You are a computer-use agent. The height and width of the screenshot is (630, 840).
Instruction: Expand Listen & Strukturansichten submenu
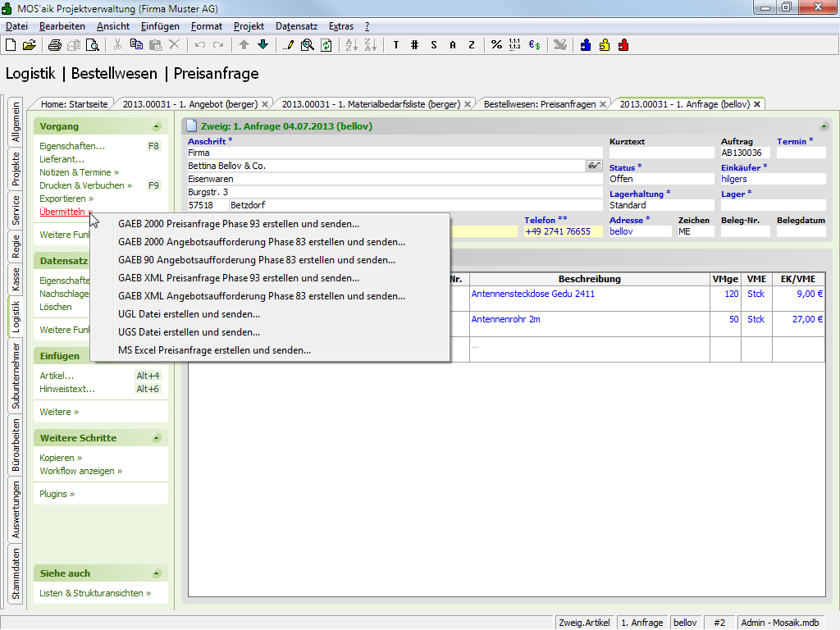click(x=95, y=593)
